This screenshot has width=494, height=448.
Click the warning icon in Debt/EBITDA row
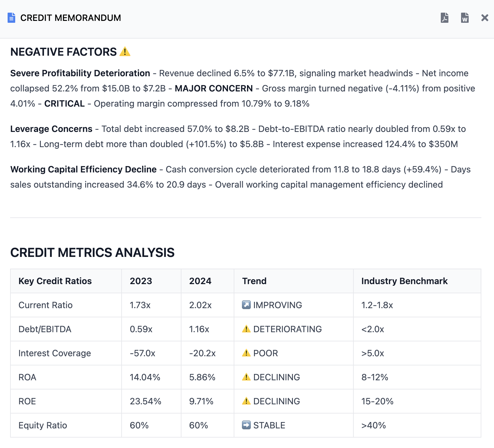(x=246, y=329)
